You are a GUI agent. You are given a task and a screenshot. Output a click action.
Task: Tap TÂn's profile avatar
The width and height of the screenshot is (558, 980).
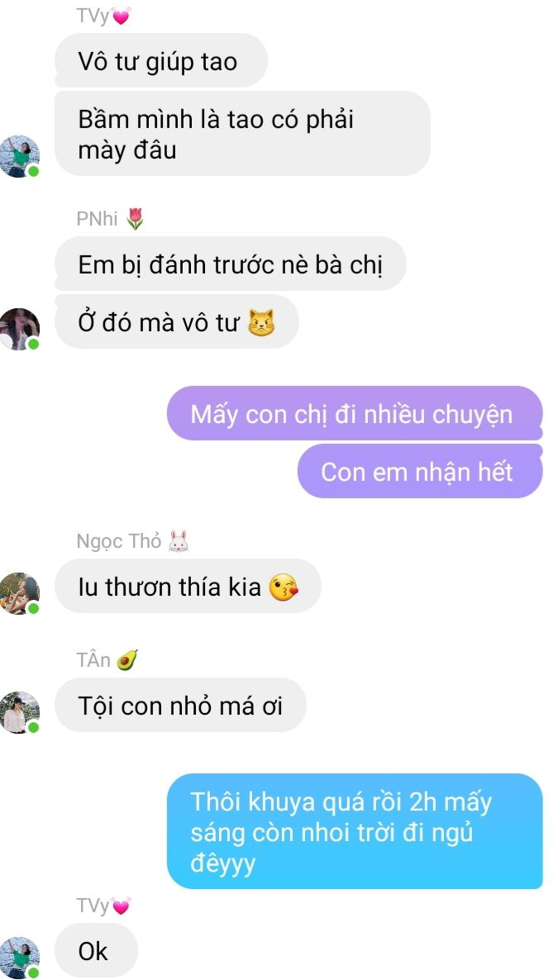coord(19,712)
